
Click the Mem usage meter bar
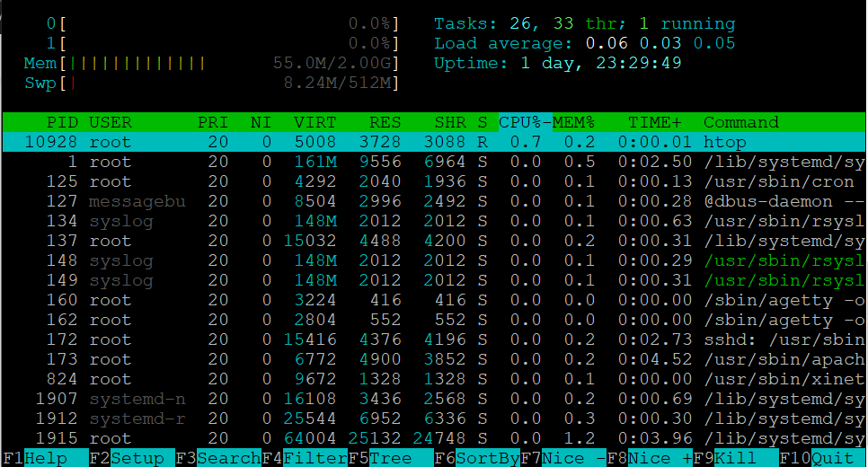(212, 63)
